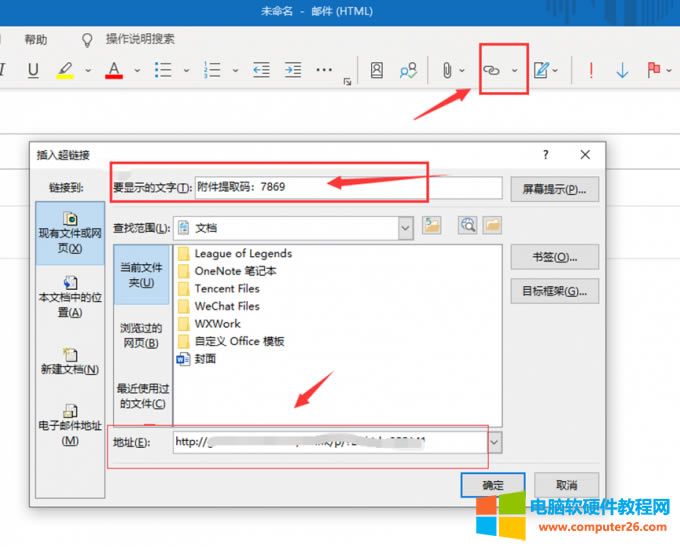Open the bullet style dropdown arrow
This screenshot has width=680, height=547.
point(186,70)
